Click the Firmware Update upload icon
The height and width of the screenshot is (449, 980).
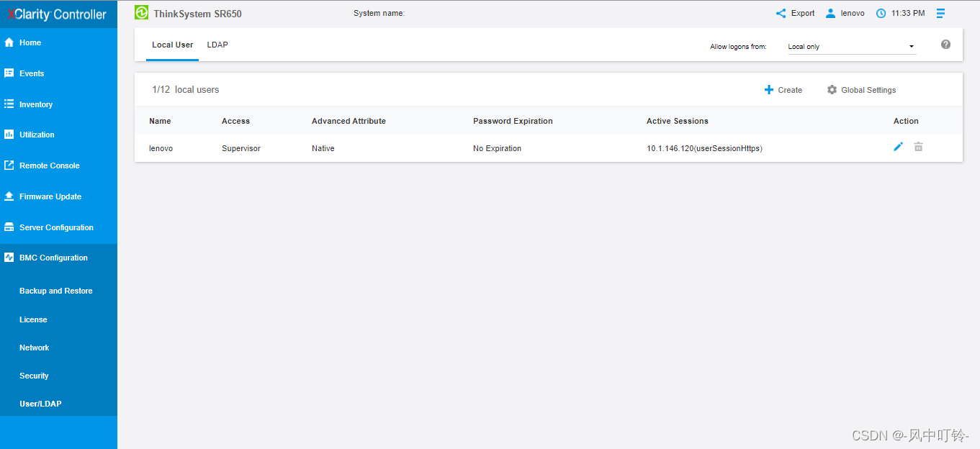9,196
